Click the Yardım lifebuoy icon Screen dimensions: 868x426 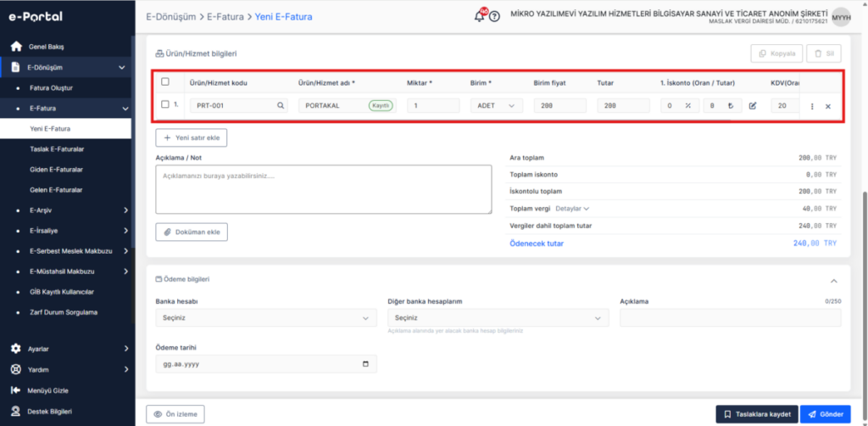tap(16, 369)
